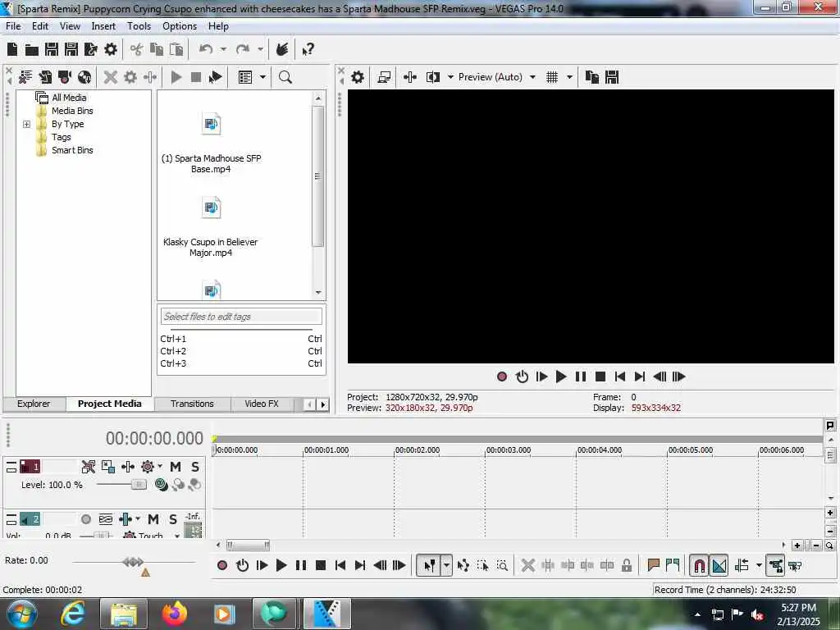Viewport: 840px width, 630px height.
Task: Select the Zoom Edit tool
Action: [x=502, y=565]
